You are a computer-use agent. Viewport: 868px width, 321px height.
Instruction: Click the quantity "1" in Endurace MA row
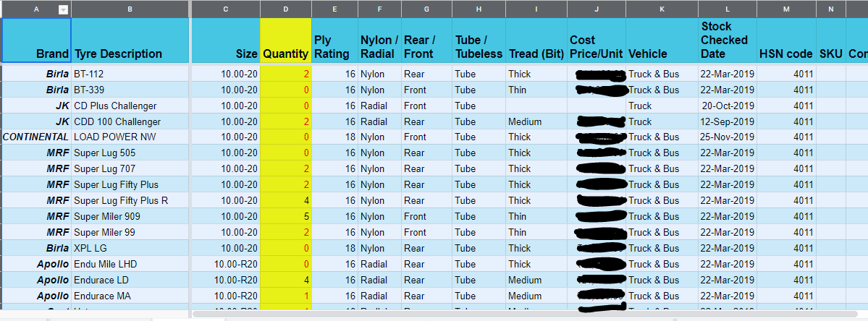click(286, 296)
